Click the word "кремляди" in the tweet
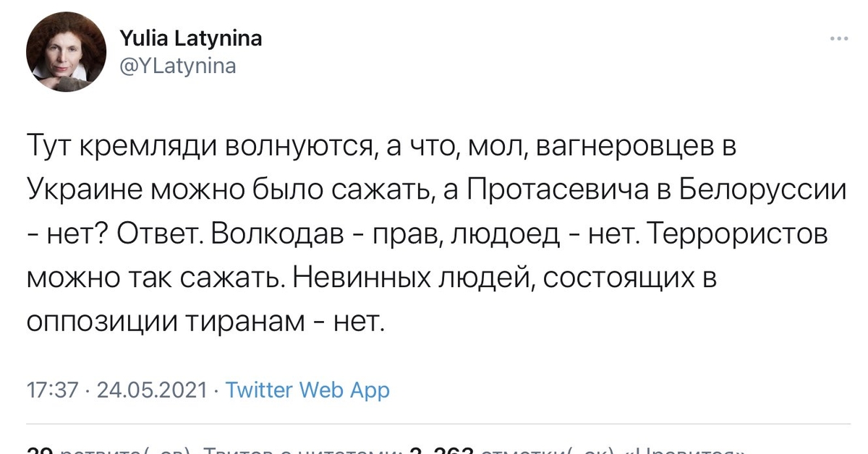The image size is (868, 454). point(153,146)
